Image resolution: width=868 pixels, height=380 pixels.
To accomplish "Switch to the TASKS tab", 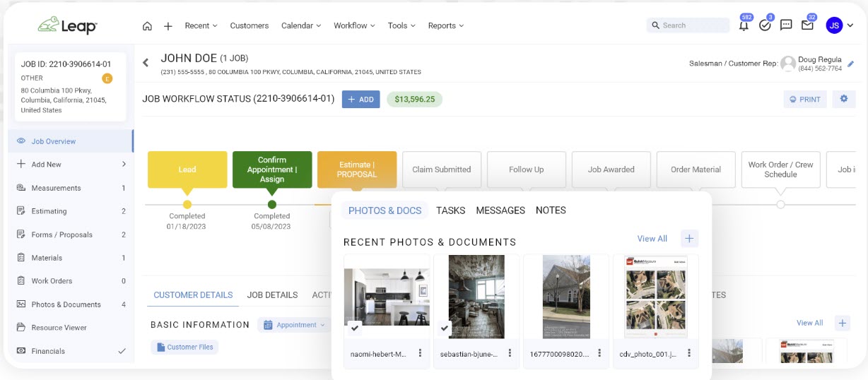I will (x=450, y=210).
